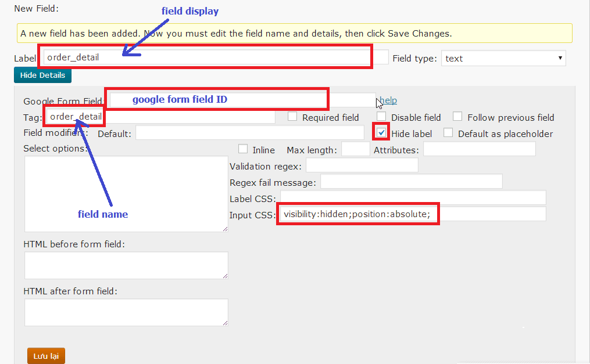Uncheck the Hide label checkbox
Image resolution: width=590 pixels, height=364 pixels.
[x=381, y=132]
